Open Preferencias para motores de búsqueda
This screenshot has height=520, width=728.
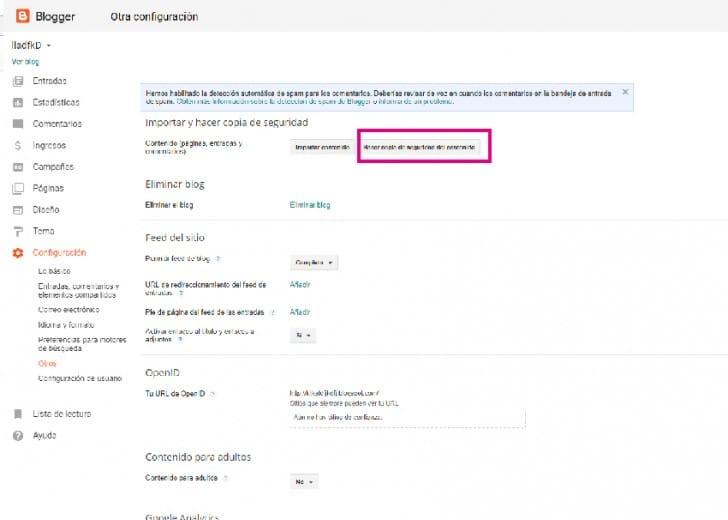click(x=82, y=344)
